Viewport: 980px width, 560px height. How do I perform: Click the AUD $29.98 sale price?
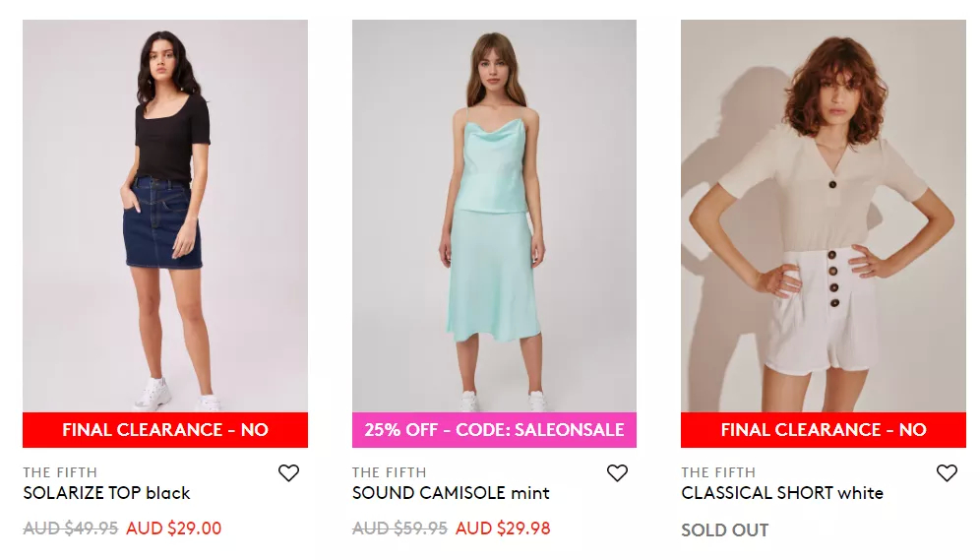pyautogui.click(x=503, y=529)
